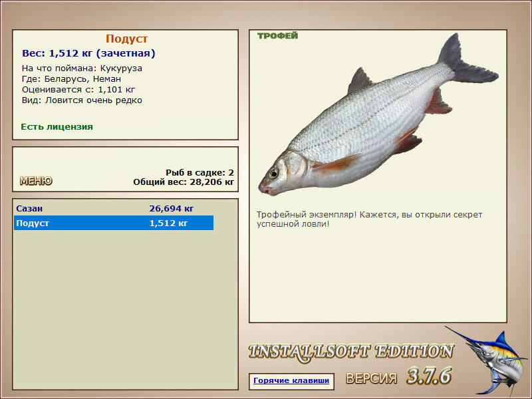The height and width of the screenshot is (399, 532).
Task: Click the green 'Есть лицензия' label
Action: pyautogui.click(x=57, y=127)
